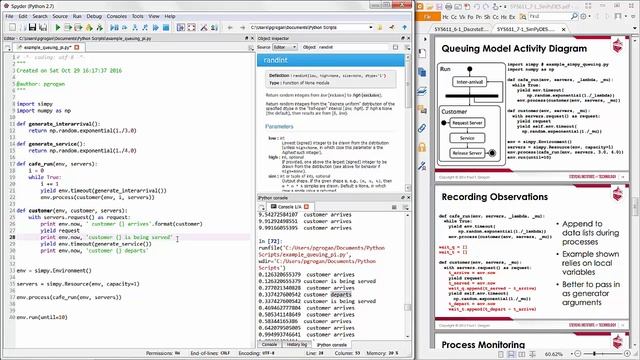The image size is (640, 360).
Task: Click the Save all files icon in Spyder
Action: click(x=42, y=27)
